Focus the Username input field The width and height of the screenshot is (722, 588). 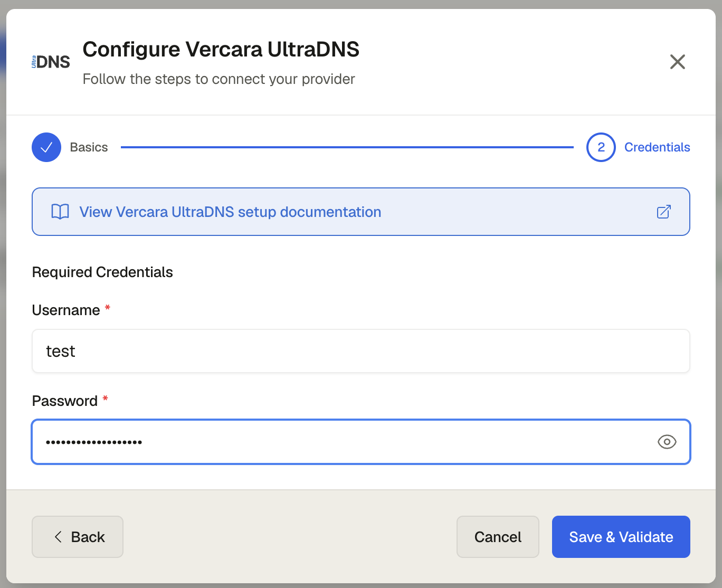[361, 351]
